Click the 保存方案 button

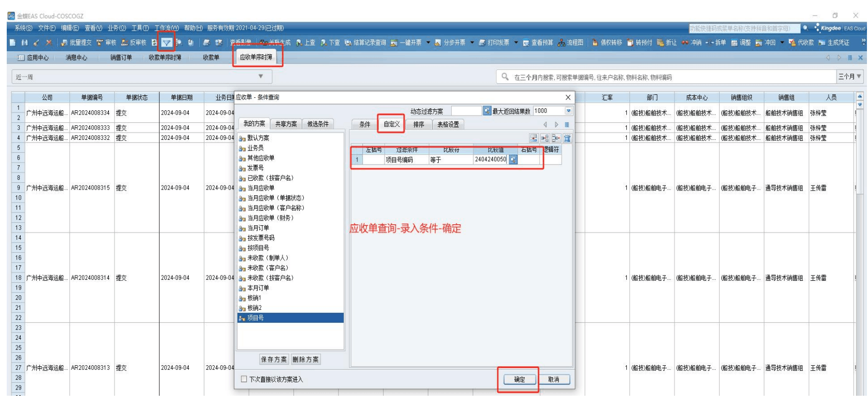[274, 359]
